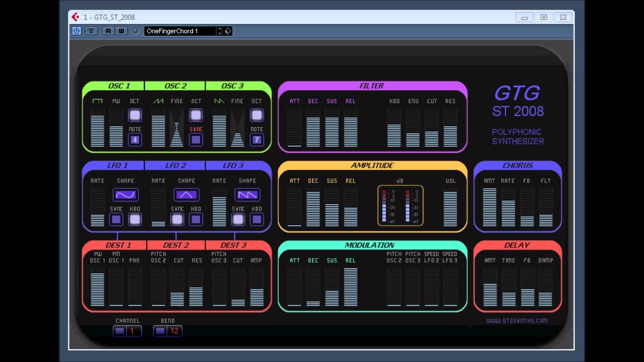Image resolution: width=644 pixels, height=362 pixels.
Task: Click the BEND range selector button
Action: pos(160,331)
